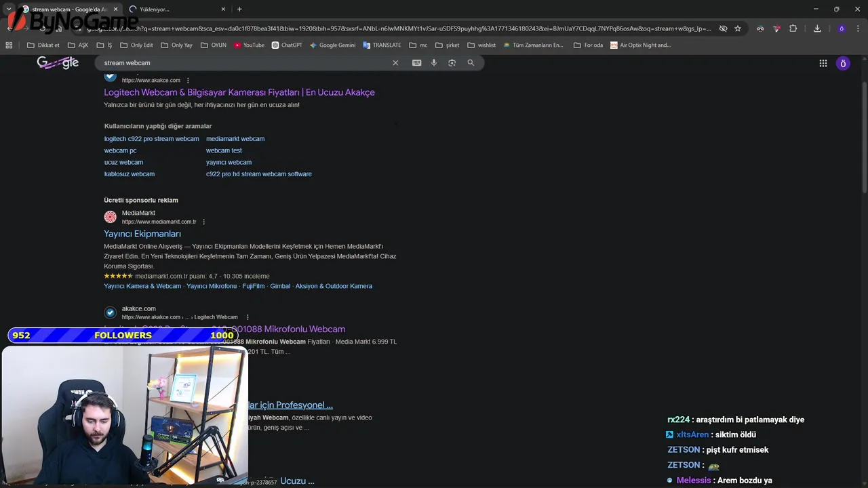This screenshot has width=868, height=488.
Task: Expand the İŞ bookmark folder
Action: point(104,45)
